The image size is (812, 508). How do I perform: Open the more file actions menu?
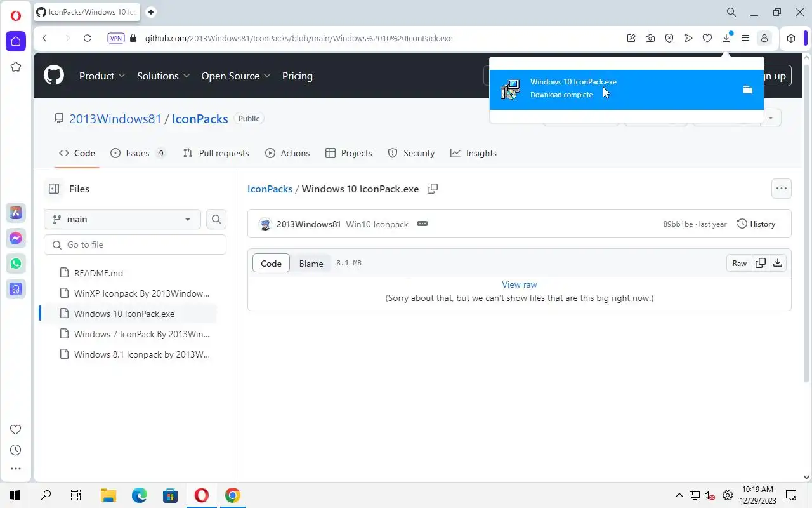782,189
